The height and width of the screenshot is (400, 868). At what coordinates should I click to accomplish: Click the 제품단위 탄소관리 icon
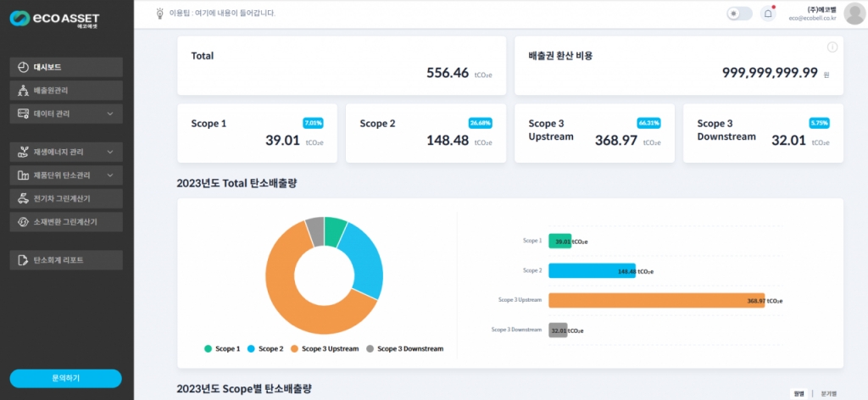23,175
